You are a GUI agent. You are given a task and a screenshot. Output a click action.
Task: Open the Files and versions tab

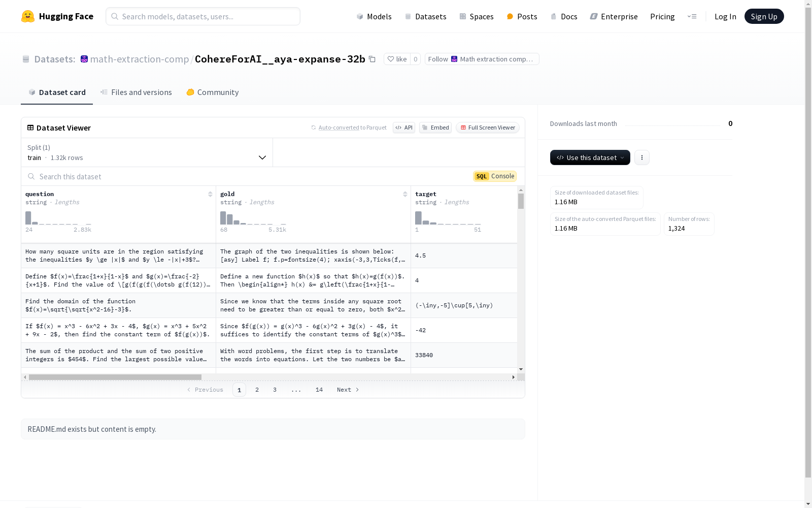coord(136,92)
